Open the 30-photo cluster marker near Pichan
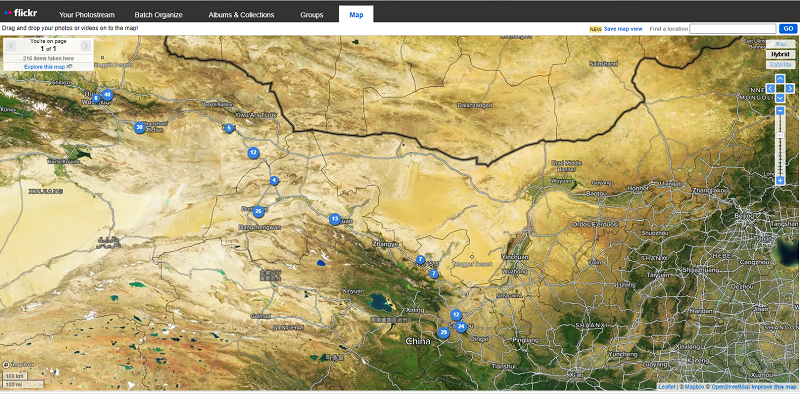 (x=139, y=128)
